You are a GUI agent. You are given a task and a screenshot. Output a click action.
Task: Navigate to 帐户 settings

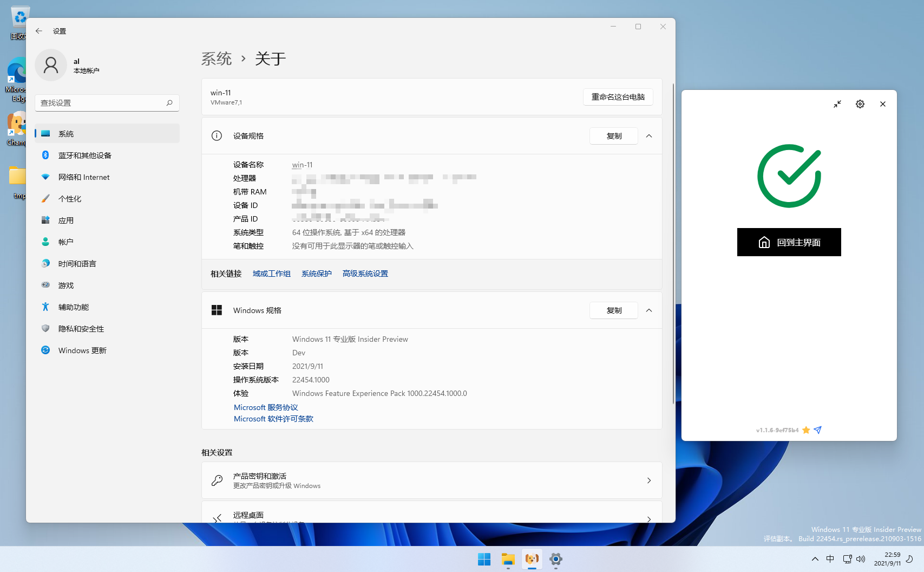tap(107, 242)
